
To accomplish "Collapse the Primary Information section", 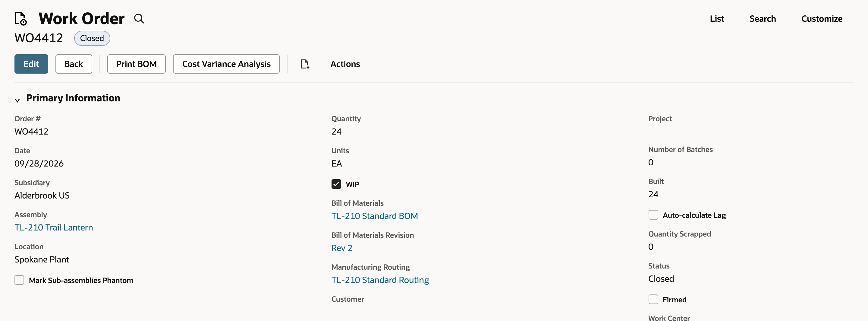I will 17,100.
